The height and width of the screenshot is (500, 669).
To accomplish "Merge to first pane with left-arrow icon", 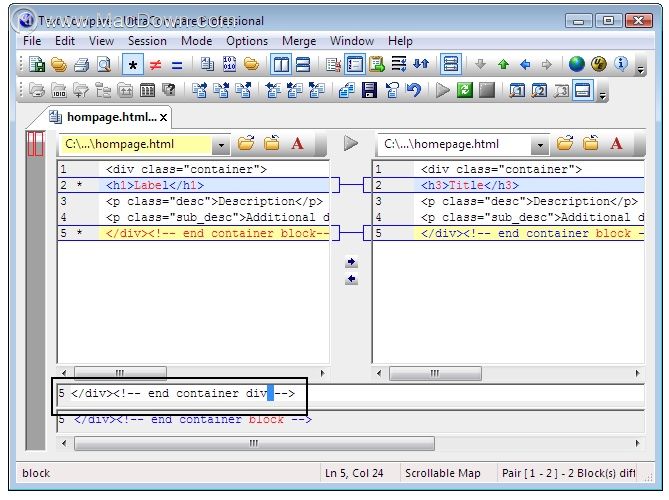I will (273, 90).
